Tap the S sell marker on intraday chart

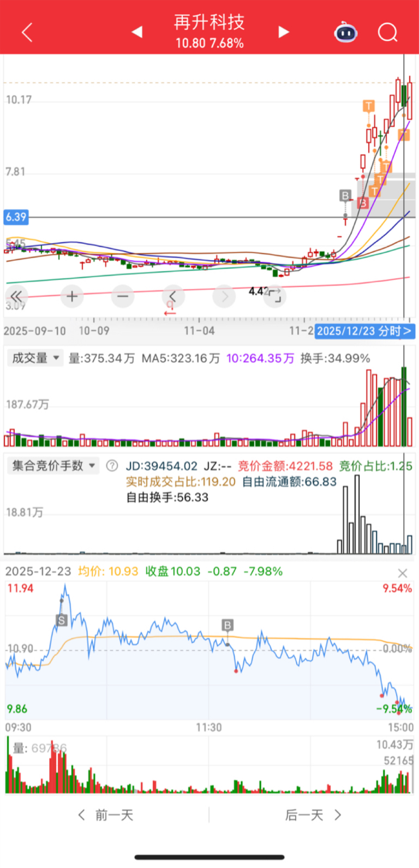pos(62,620)
